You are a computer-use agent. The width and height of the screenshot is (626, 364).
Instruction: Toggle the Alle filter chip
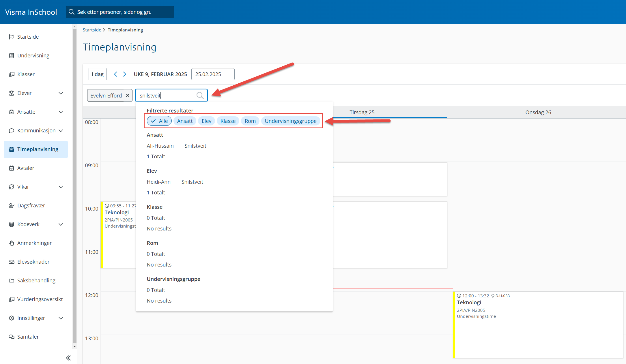click(159, 121)
